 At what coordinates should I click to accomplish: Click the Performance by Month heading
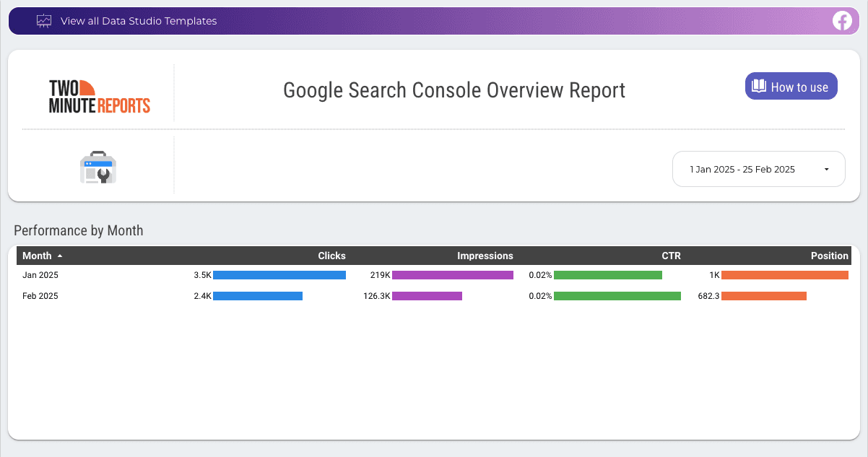79,231
